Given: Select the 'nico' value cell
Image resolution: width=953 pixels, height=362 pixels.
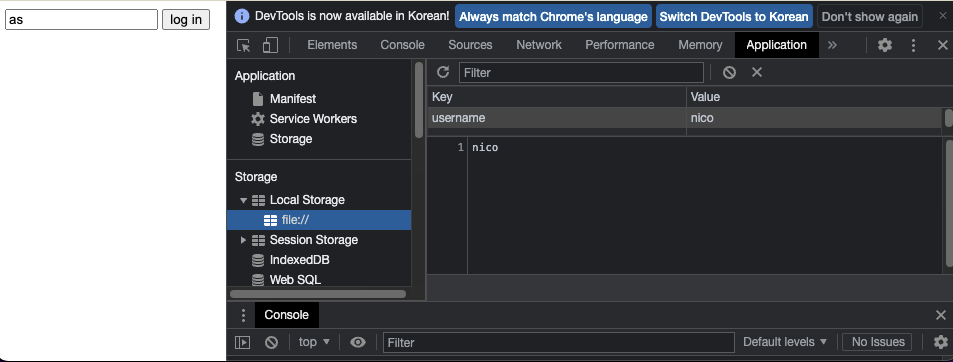Looking at the screenshot, I should 814,118.
